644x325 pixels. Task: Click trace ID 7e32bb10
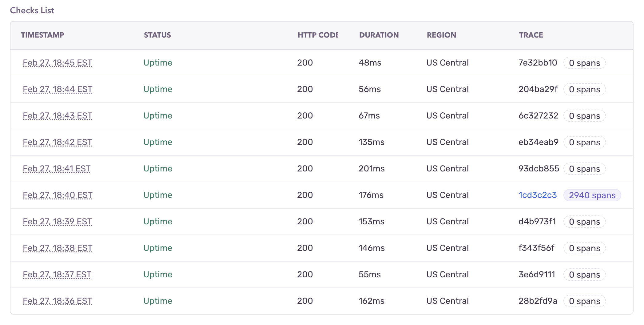coord(538,63)
